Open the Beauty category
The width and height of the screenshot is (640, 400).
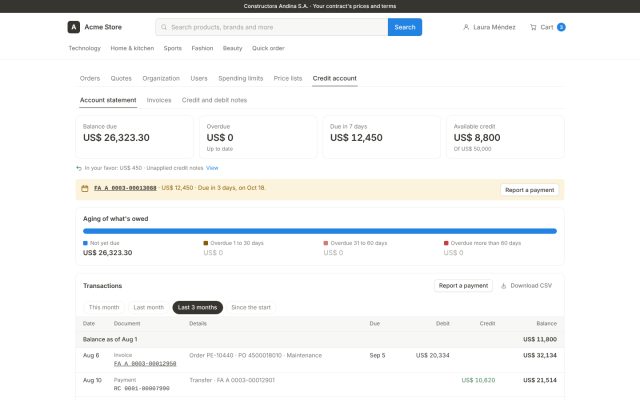pyautogui.click(x=233, y=48)
